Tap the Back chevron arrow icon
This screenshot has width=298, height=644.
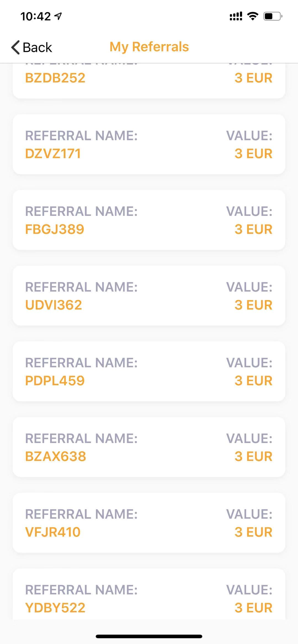click(x=16, y=47)
